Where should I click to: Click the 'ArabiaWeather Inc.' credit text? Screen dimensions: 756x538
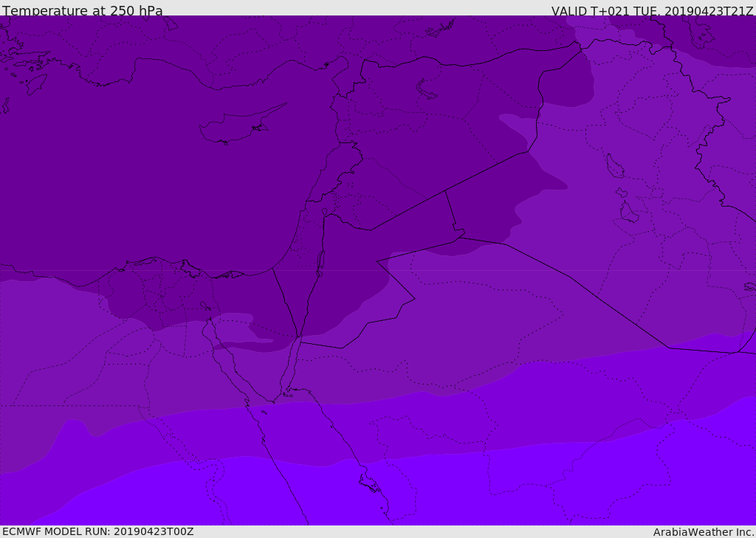[704, 532]
